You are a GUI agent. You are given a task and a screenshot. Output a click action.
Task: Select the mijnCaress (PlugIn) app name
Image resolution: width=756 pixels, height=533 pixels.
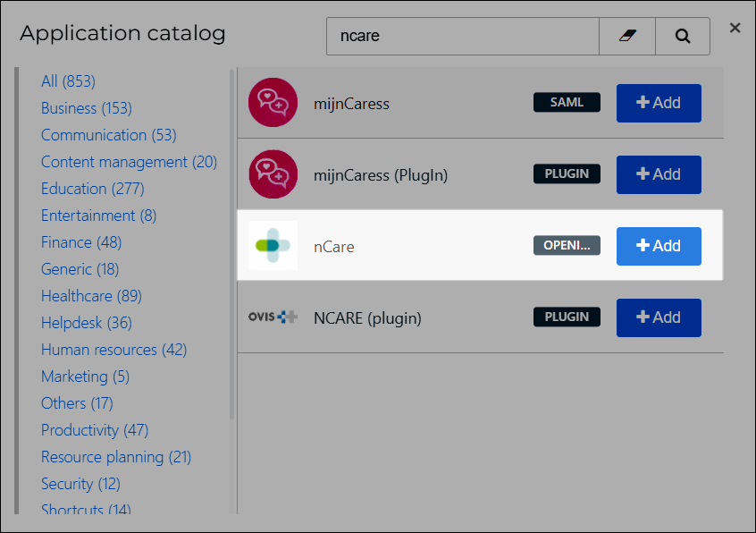click(x=381, y=175)
